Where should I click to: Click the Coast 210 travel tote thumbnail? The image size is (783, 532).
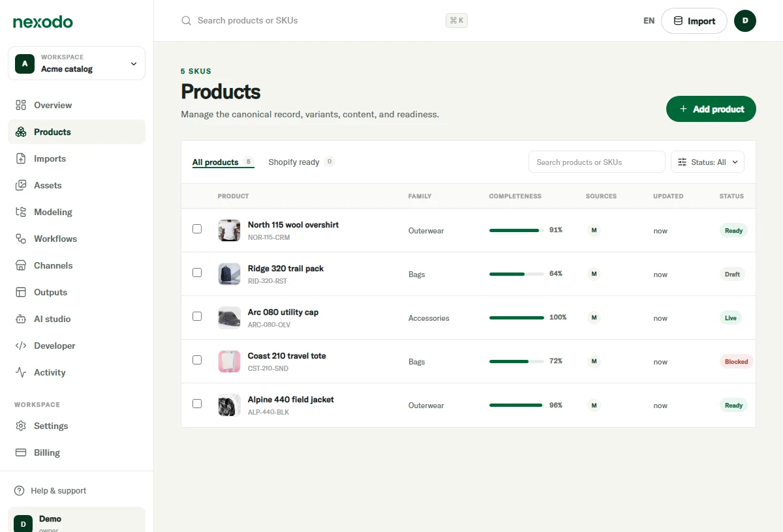(229, 361)
